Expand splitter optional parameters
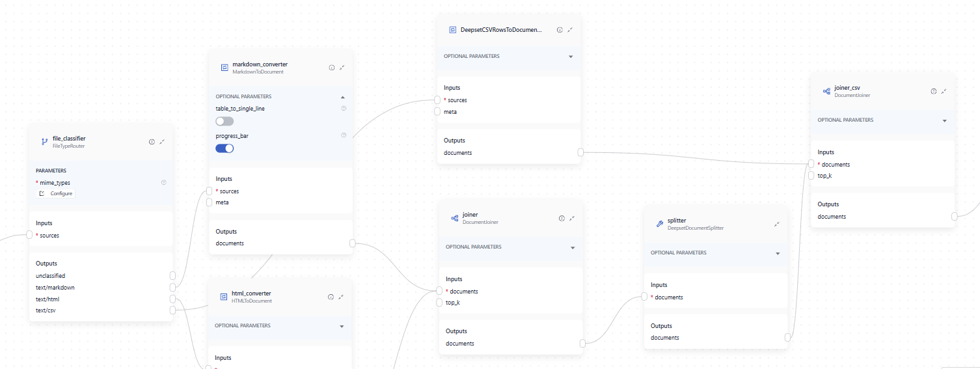Viewport: 980px width, 369px height. click(x=778, y=253)
